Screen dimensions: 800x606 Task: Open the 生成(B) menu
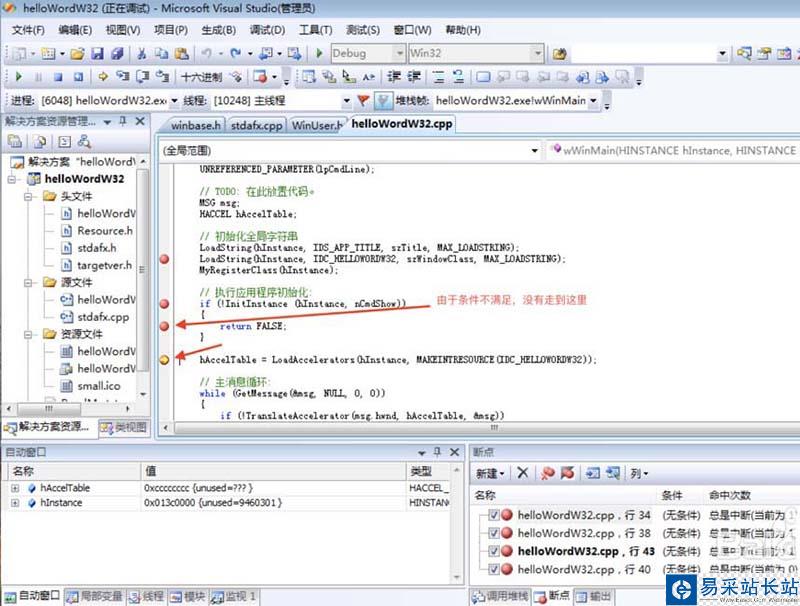click(218, 30)
